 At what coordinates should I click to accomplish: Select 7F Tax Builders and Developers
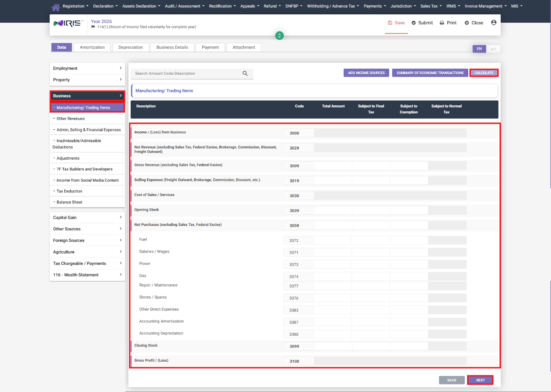click(87, 169)
